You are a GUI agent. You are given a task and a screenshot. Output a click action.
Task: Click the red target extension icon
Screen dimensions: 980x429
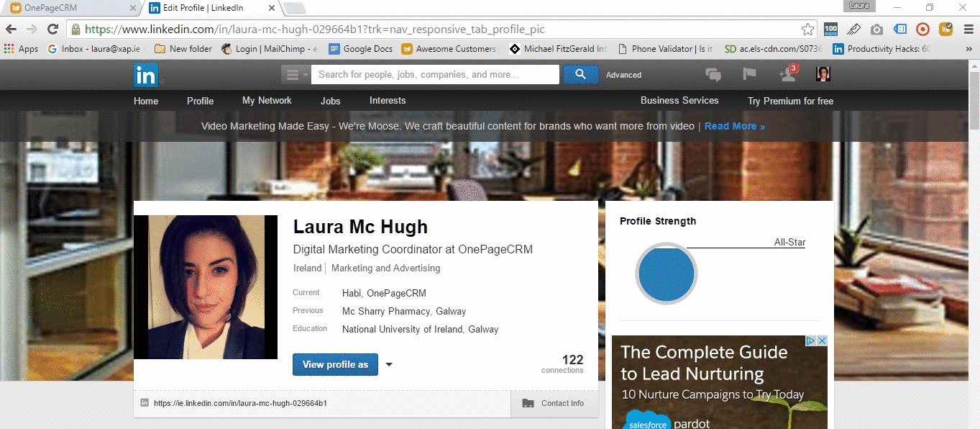pyautogui.click(x=923, y=30)
